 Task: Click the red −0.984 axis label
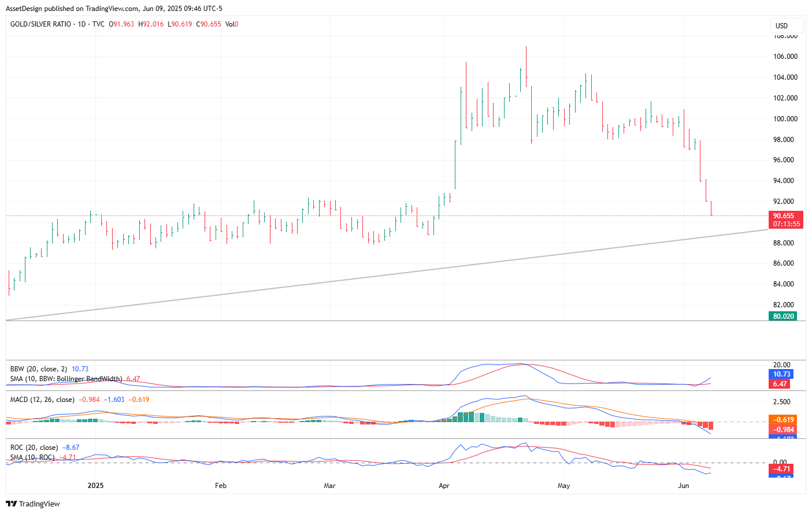[x=783, y=430]
